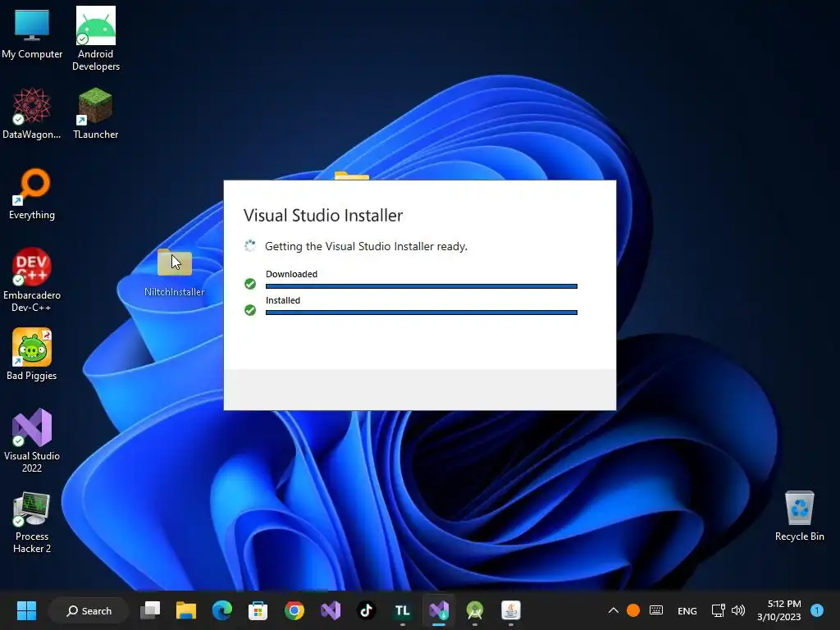Click the Recycle Bin desktop icon
The image size is (840, 630).
[799, 515]
